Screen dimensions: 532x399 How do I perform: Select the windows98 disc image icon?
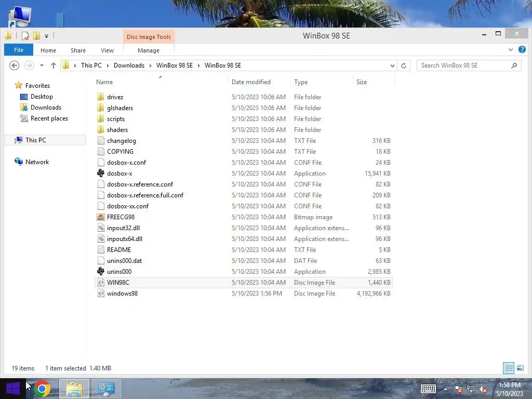[100, 294]
